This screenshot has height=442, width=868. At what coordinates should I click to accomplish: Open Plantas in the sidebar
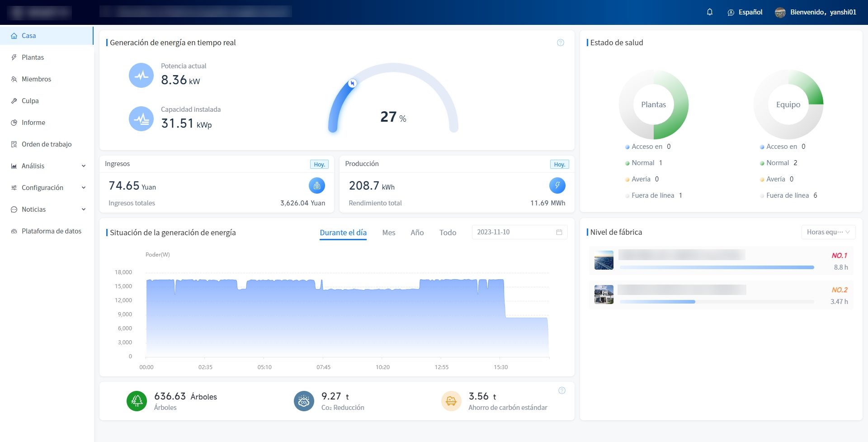47,57
